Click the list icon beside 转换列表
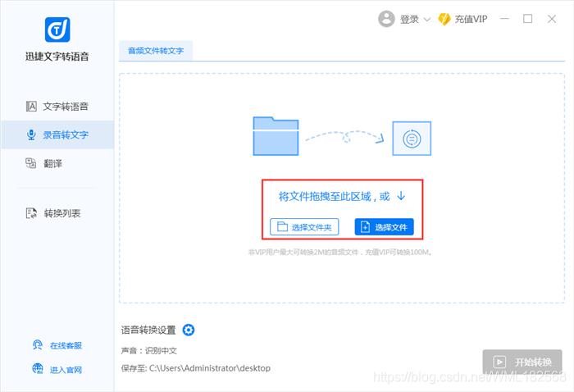 [31, 213]
